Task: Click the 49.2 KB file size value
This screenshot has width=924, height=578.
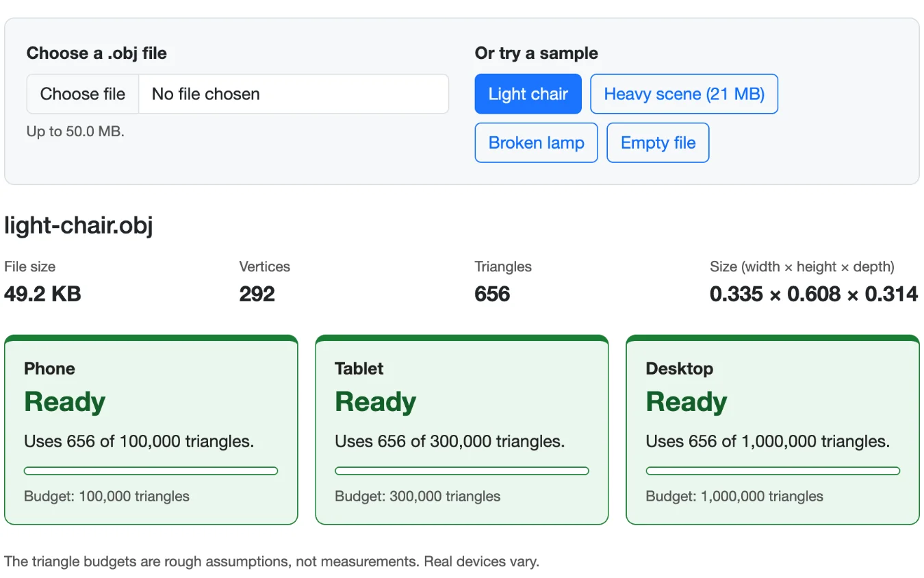Action: click(42, 294)
